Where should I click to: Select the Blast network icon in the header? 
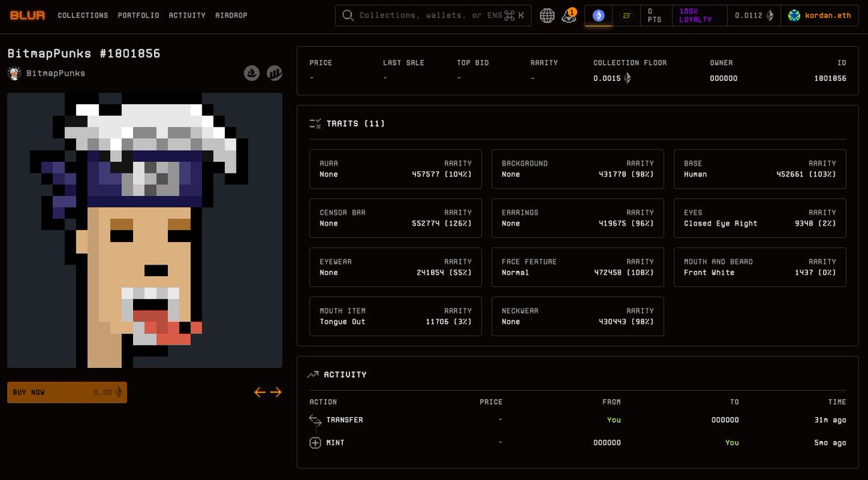[626, 14]
